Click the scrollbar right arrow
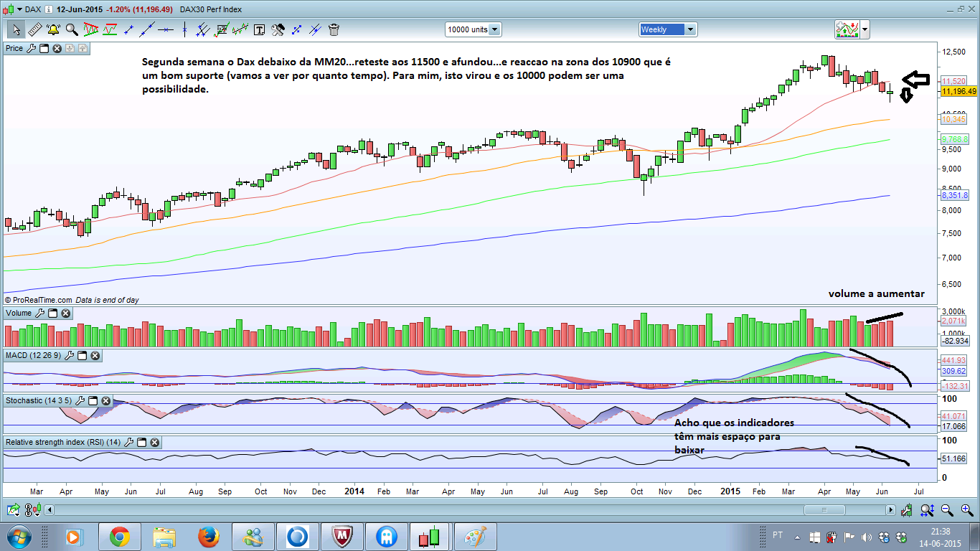Viewport: 980px width, 551px height. (x=891, y=509)
